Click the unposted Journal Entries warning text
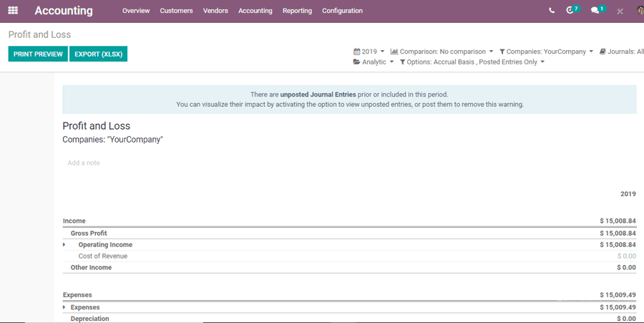This screenshot has width=644, height=323. pyautogui.click(x=318, y=95)
